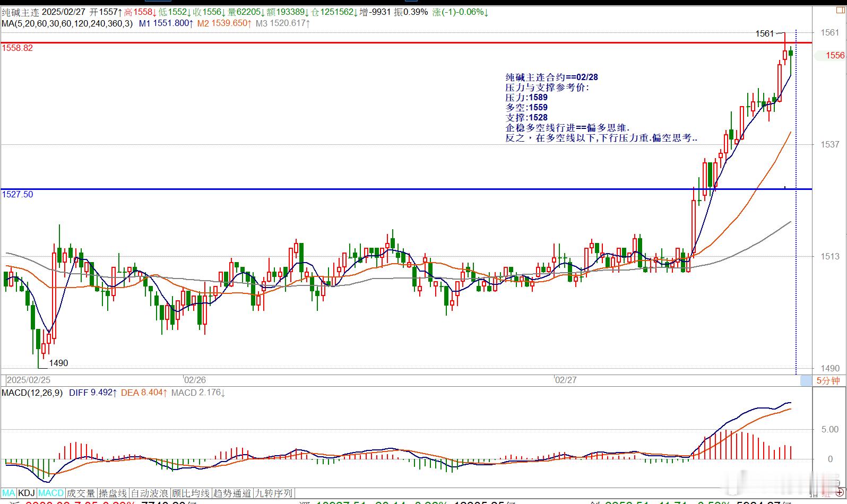Open the 趋势通道 indicator tab
The height and width of the screenshot is (504, 847).
[232, 493]
